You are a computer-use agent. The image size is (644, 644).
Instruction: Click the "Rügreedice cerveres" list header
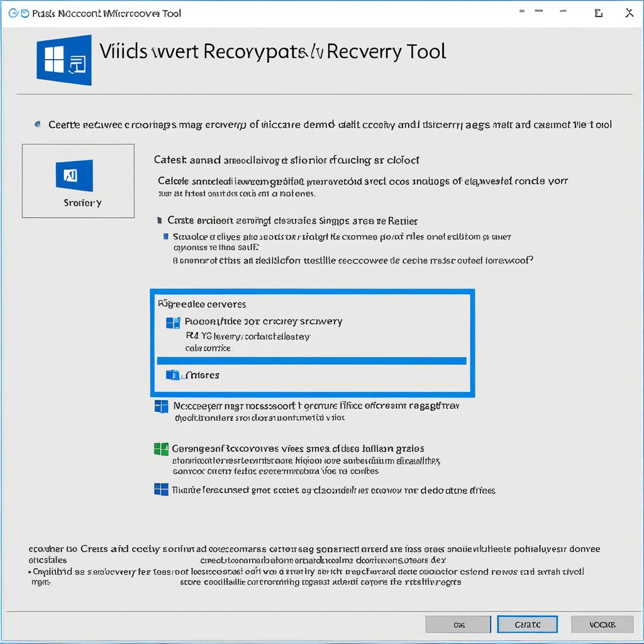202,304
